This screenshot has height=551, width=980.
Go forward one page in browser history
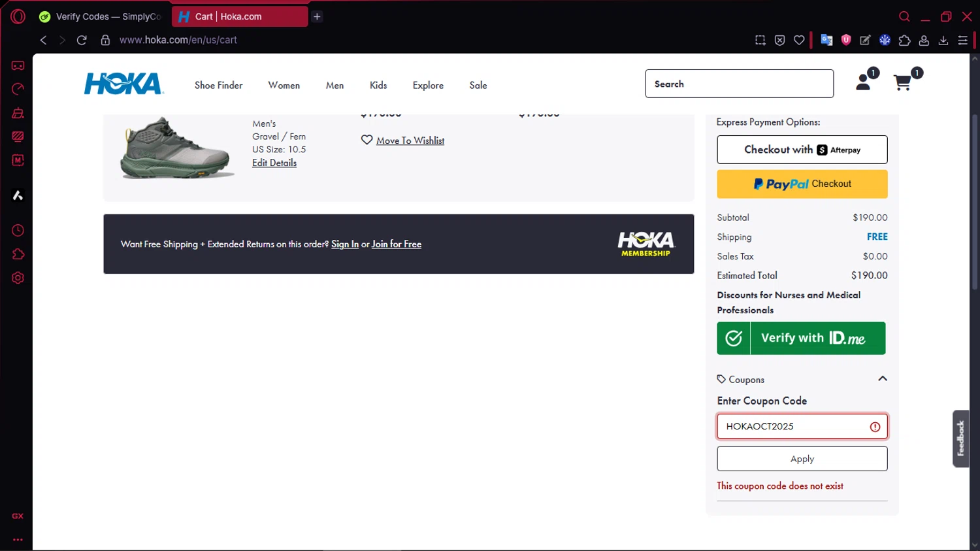coord(62,40)
